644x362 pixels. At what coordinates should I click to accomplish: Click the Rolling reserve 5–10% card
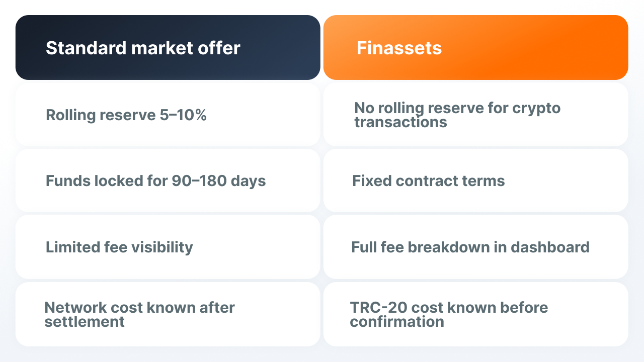point(168,115)
